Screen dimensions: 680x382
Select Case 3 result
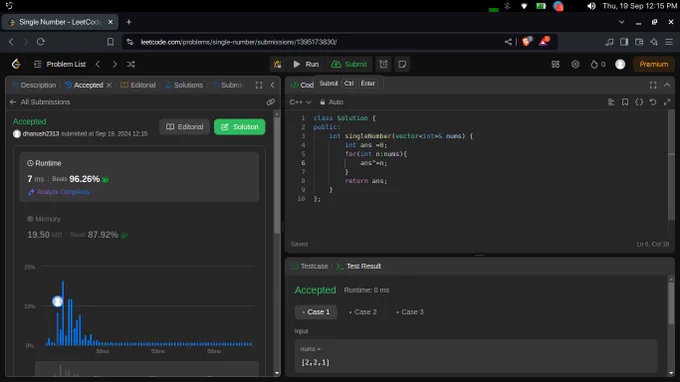point(410,312)
